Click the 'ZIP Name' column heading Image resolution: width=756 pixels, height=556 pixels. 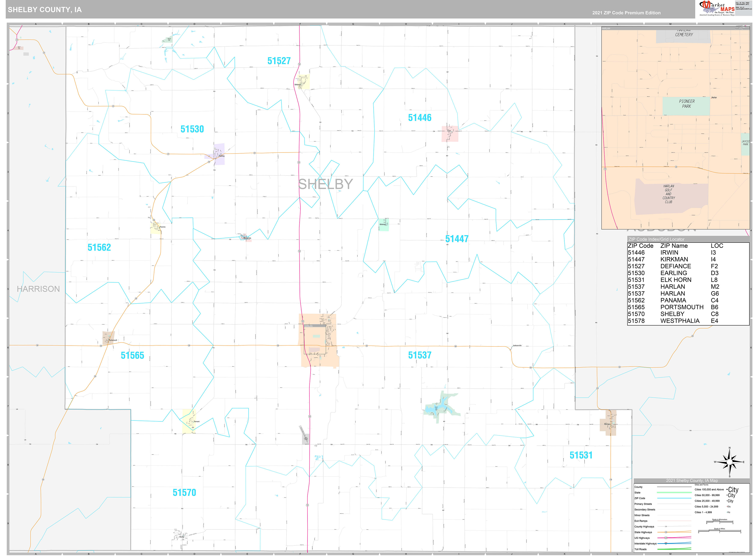pos(674,246)
